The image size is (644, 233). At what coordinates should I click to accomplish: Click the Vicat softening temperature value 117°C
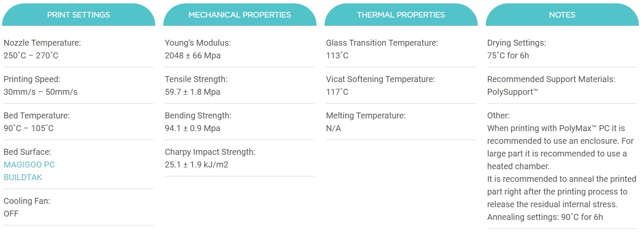coord(337,92)
